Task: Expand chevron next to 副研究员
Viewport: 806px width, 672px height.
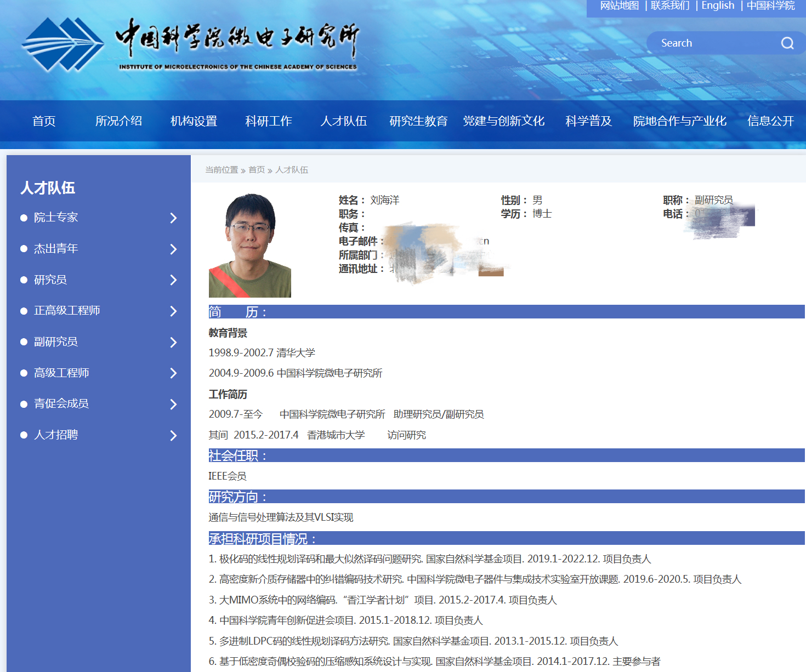Action: (173, 343)
